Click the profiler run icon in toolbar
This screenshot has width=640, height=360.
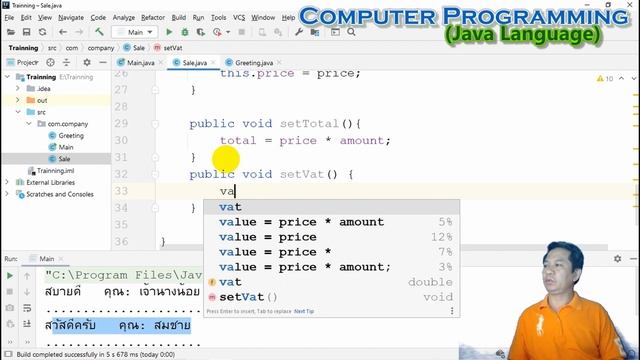(x=217, y=32)
